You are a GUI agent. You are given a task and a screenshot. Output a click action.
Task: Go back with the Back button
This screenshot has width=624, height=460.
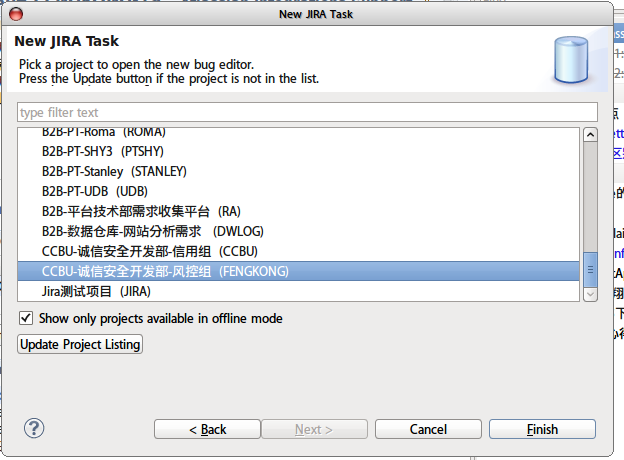pyautogui.click(x=207, y=429)
